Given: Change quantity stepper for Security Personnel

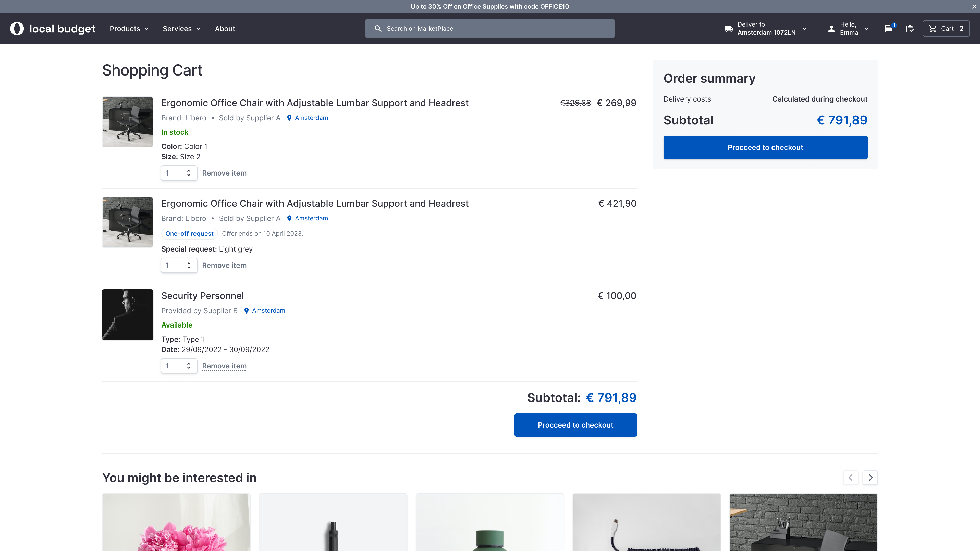Looking at the screenshot, I should (x=179, y=366).
